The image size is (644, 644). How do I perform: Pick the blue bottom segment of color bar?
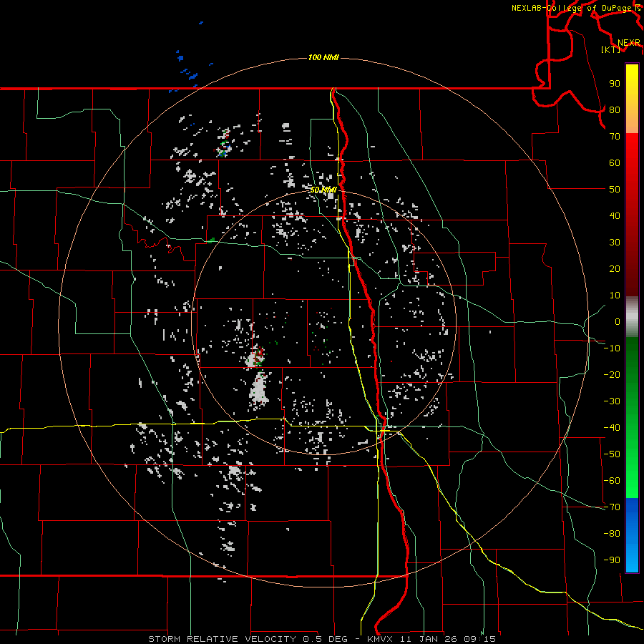[x=632, y=535]
